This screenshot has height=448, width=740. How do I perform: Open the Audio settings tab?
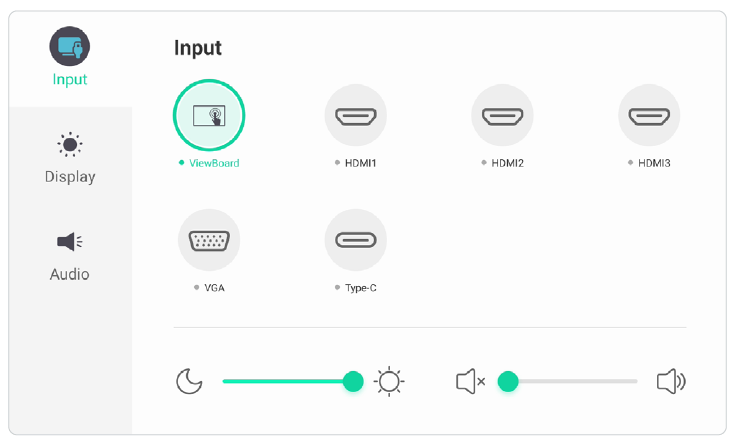pyautogui.click(x=70, y=256)
